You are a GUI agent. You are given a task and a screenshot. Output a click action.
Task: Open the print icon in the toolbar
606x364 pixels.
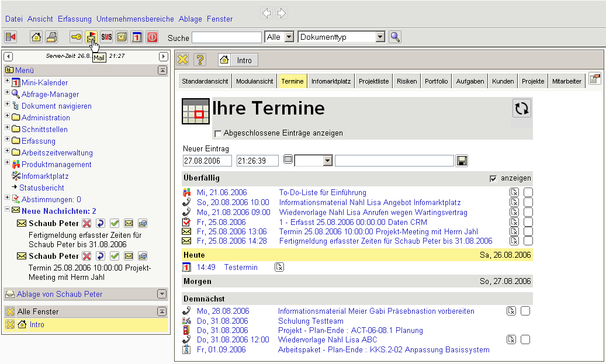click(51, 37)
